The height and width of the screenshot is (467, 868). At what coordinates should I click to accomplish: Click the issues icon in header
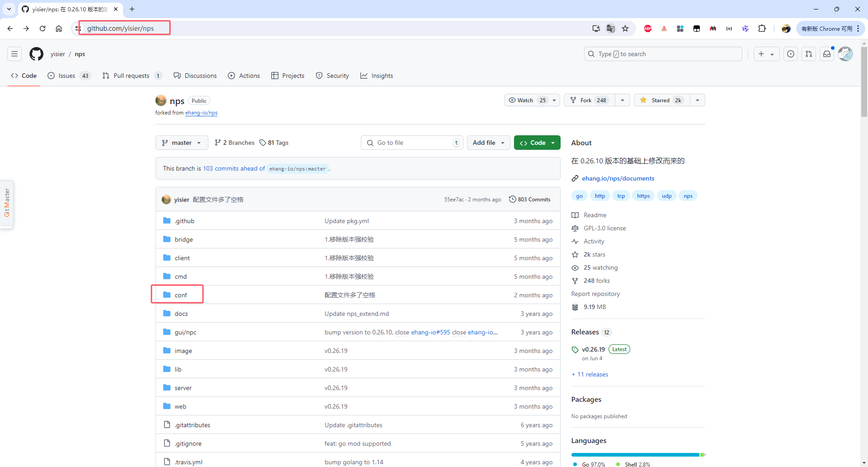tap(791, 54)
